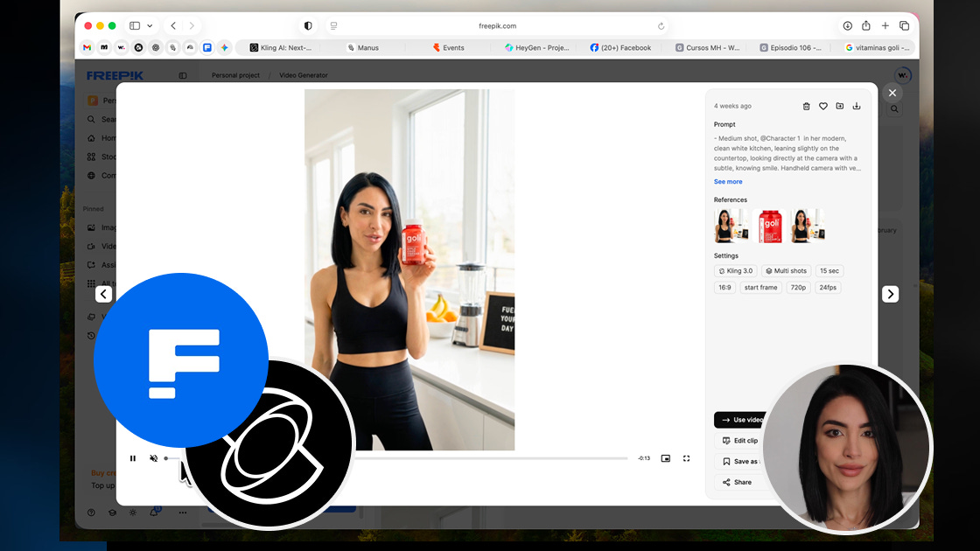
Task: Show Safari tab overview
Action: [x=905, y=25]
